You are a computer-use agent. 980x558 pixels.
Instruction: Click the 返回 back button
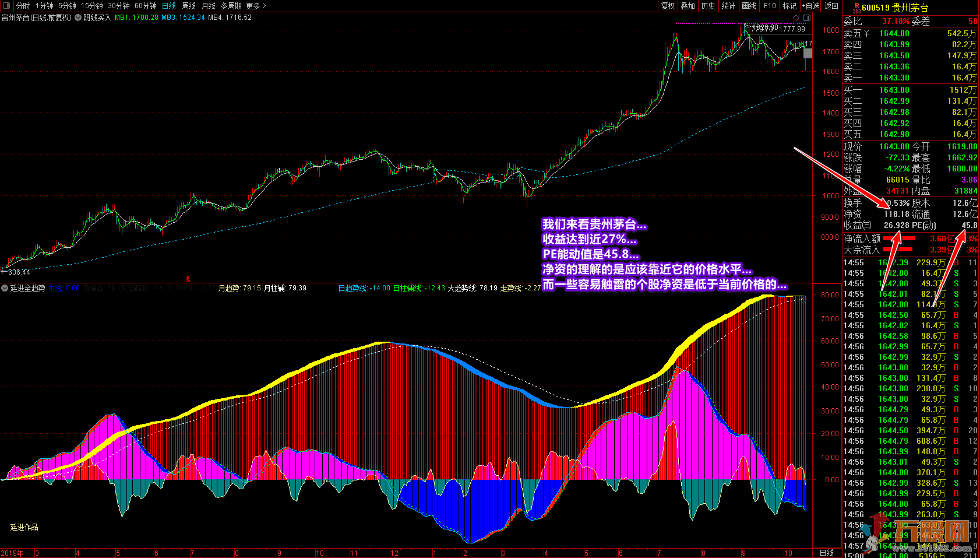tap(831, 6)
